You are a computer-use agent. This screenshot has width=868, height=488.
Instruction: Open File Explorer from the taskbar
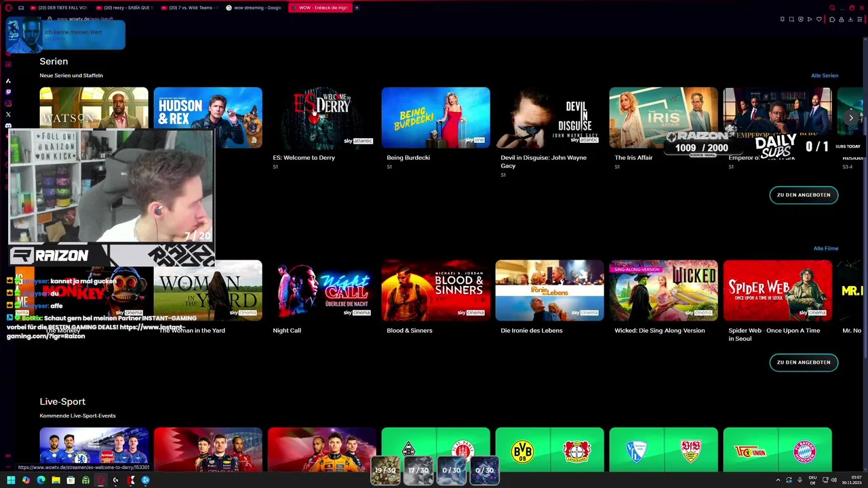point(56,480)
